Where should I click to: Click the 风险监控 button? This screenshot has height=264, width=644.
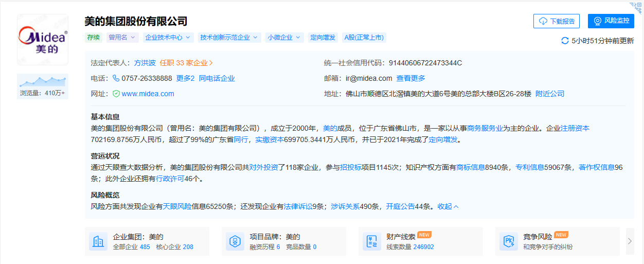coord(611,21)
